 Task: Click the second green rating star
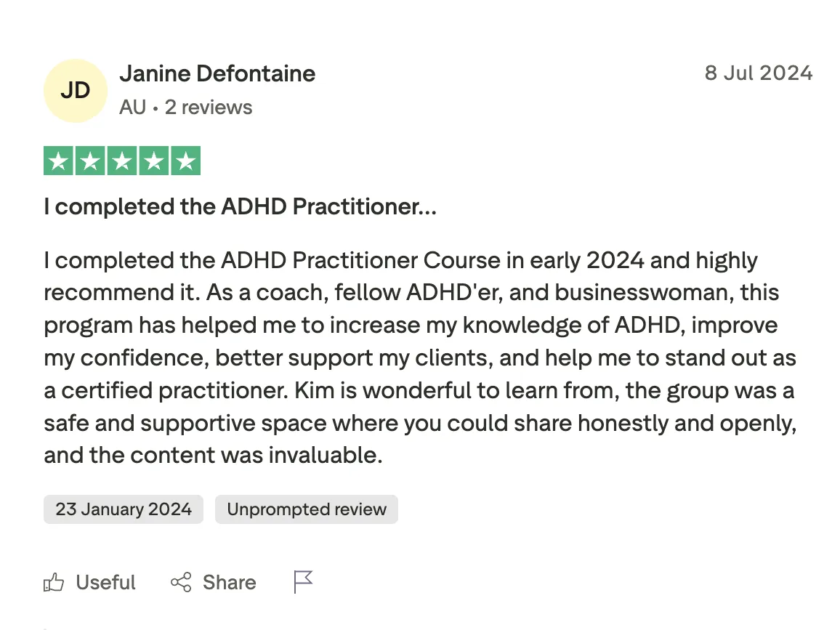(90, 161)
